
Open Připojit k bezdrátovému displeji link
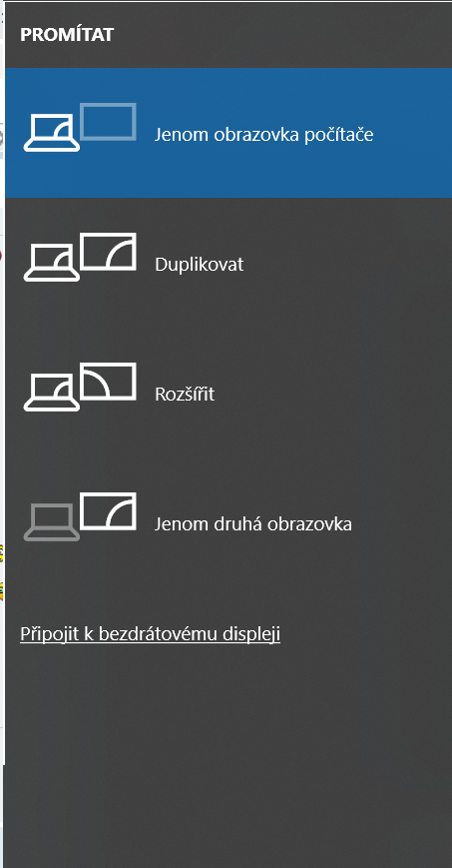pyautogui.click(x=150, y=634)
